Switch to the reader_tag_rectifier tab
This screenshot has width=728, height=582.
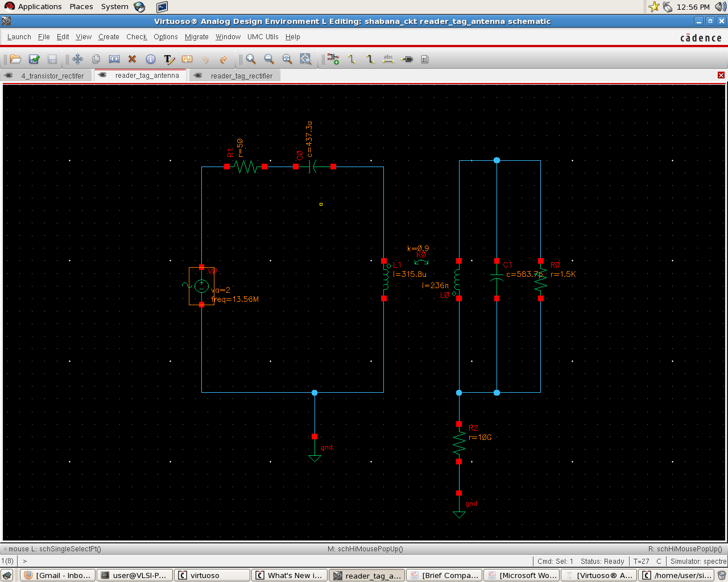(x=241, y=76)
